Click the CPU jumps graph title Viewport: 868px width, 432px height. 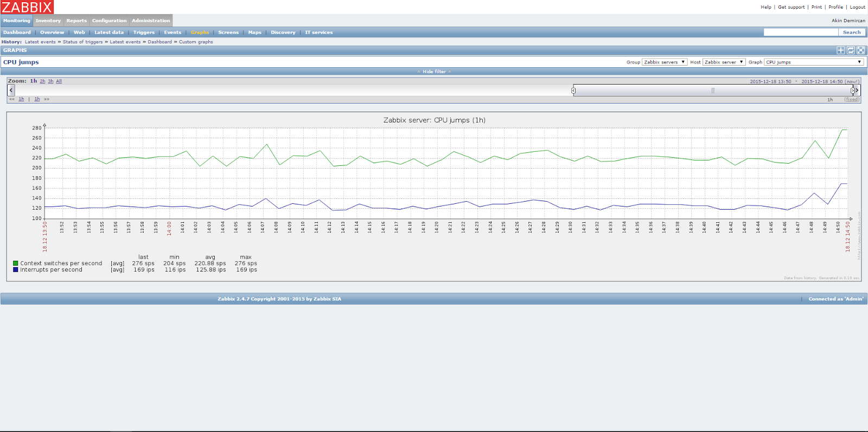click(x=435, y=120)
